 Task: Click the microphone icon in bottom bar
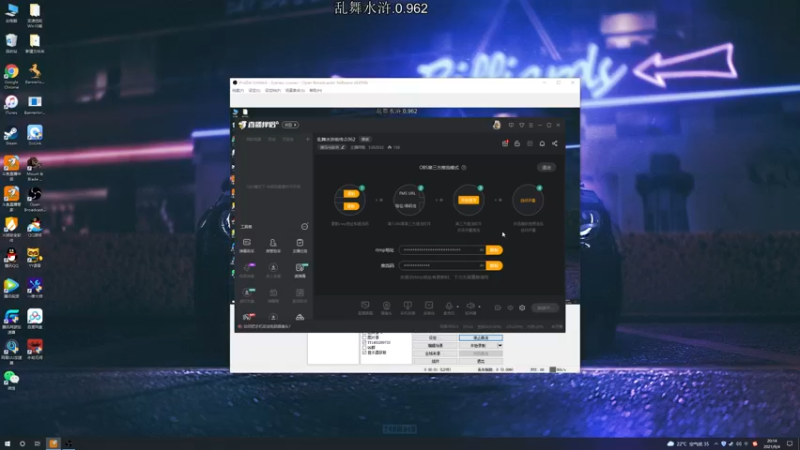tap(449, 306)
